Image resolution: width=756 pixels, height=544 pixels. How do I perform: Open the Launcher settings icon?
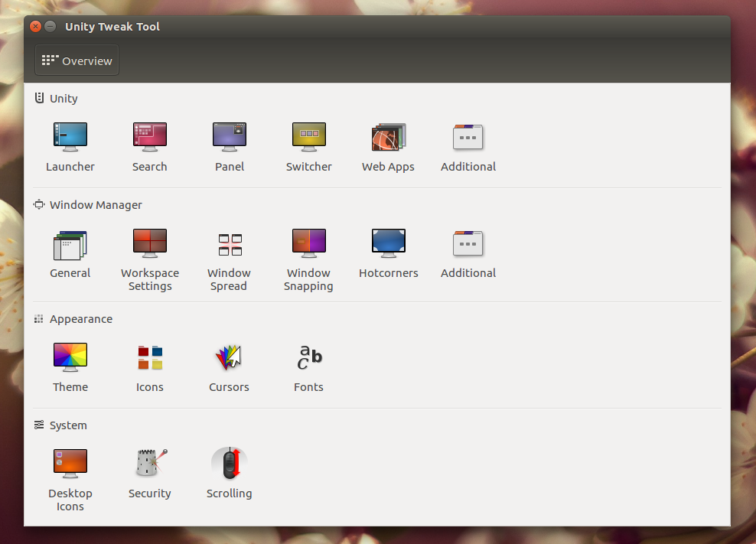[x=70, y=137]
